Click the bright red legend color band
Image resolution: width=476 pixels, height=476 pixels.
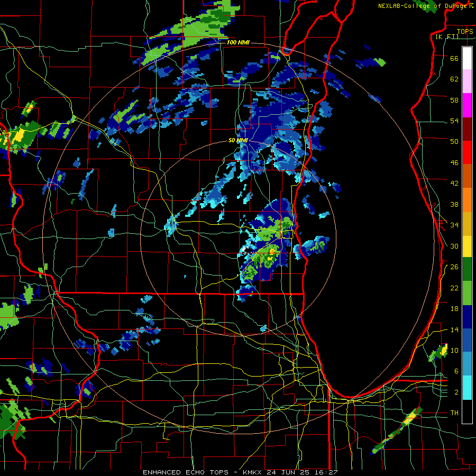(467, 152)
